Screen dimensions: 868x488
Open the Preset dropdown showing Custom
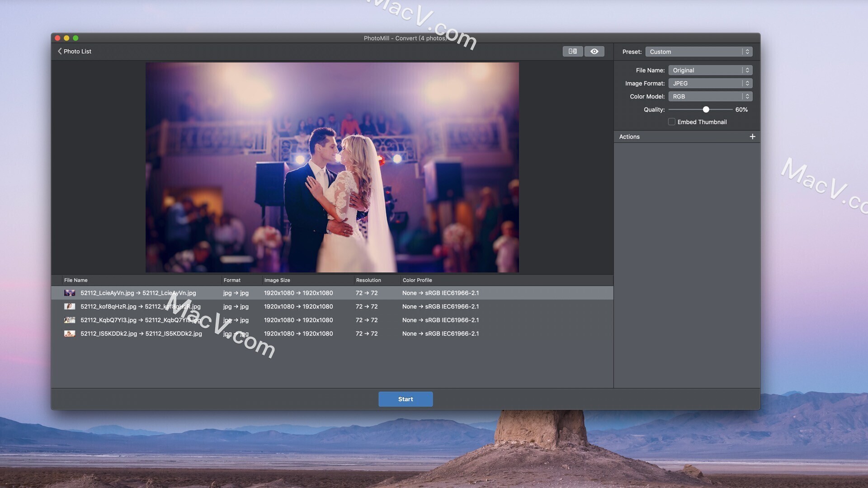tap(696, 52)
